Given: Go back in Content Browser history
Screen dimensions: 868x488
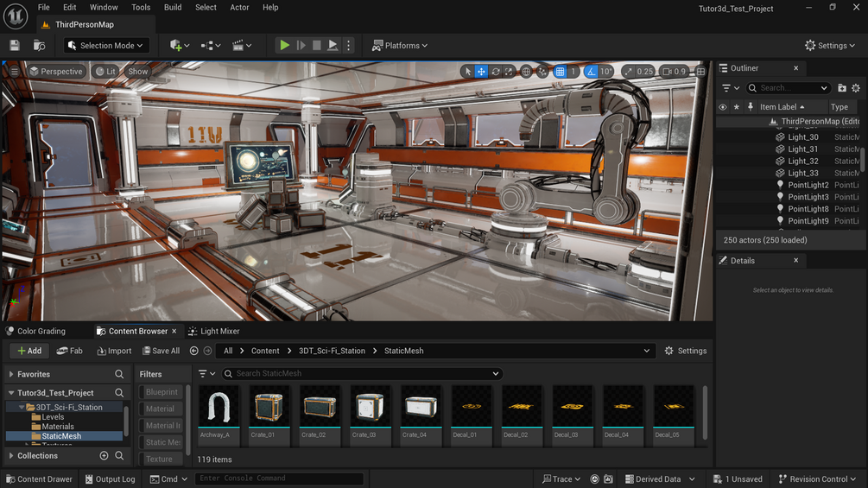Looking at the screenshot, I should [x=193, y=351].
